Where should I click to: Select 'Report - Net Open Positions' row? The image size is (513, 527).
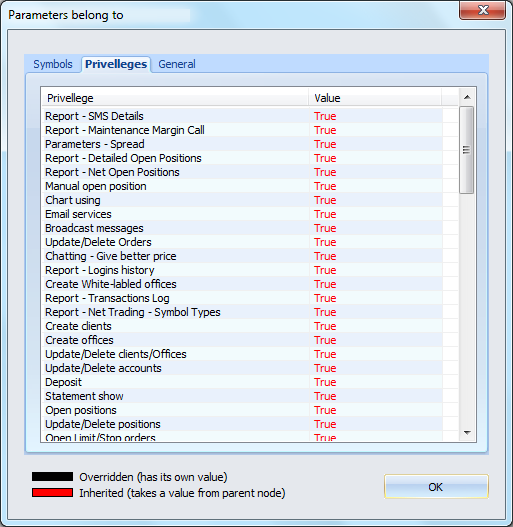pos(242,172)
